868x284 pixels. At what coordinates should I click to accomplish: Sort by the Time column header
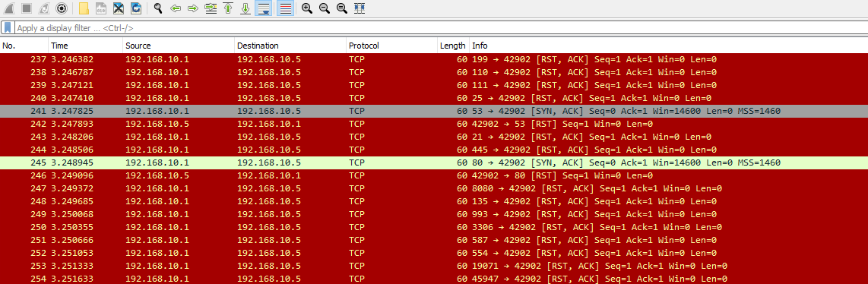86,46
